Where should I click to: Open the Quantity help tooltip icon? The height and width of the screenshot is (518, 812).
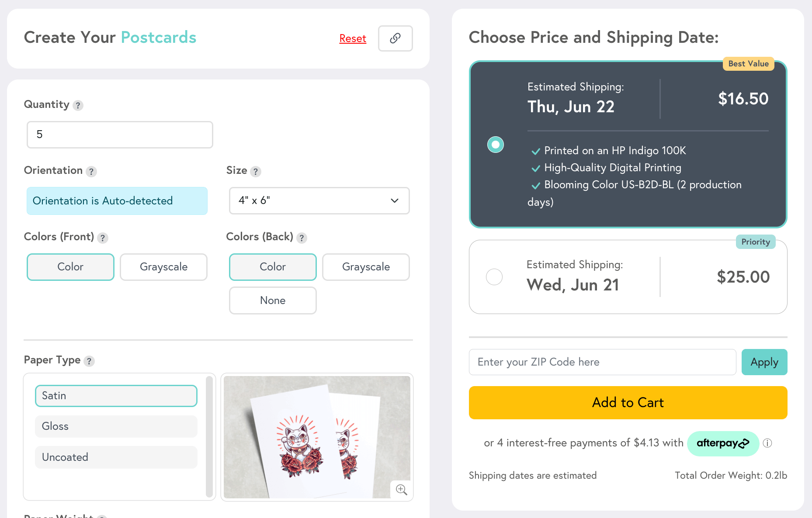[x=78, y=105]
